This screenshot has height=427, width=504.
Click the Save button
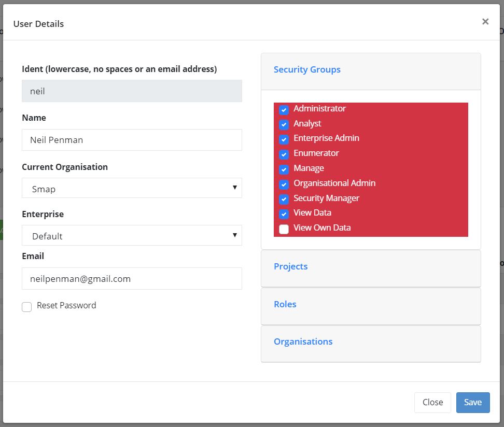coord(472,402)
